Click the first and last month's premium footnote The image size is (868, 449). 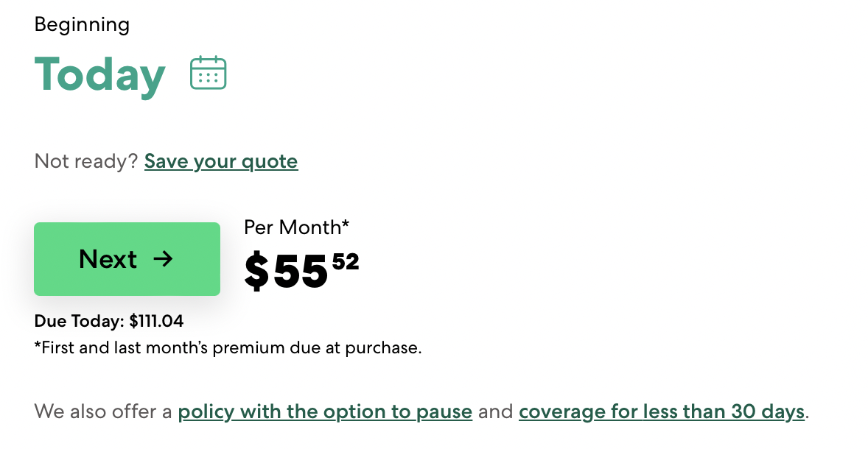(228, 347)
